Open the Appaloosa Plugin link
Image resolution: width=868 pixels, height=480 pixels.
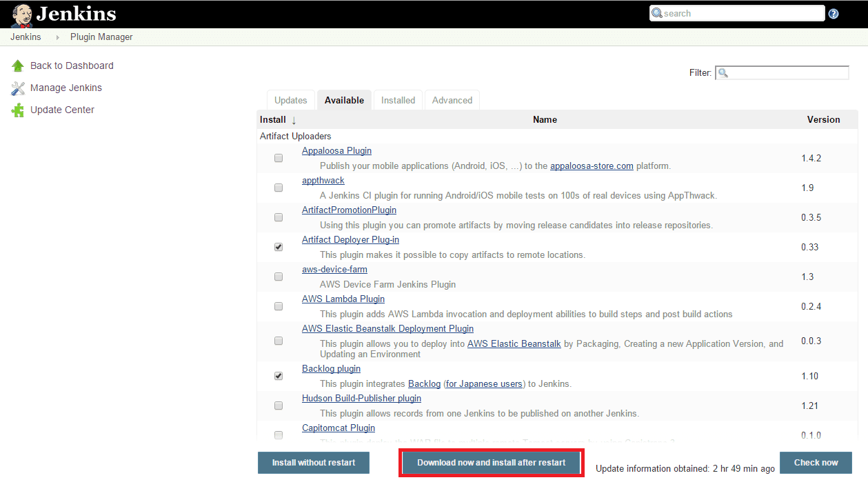(x=336, y=151)
